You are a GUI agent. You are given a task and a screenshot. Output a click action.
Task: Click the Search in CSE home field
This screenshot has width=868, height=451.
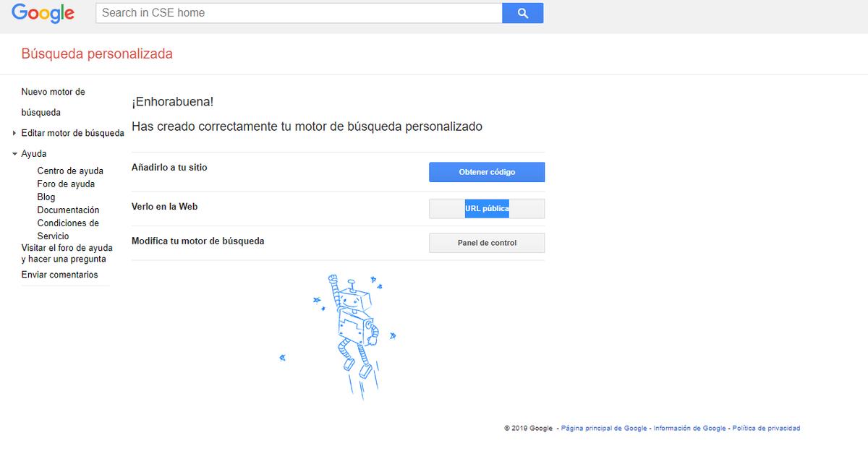[299, 13]
